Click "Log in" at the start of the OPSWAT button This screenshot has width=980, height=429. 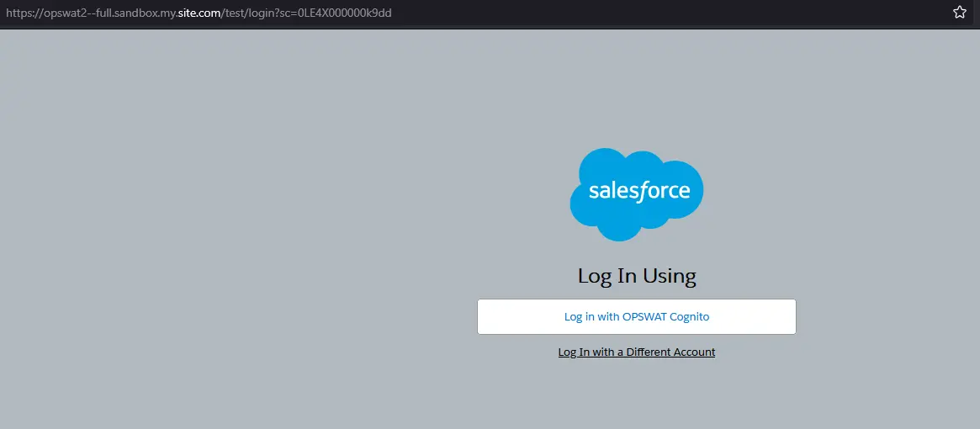click(580, 317)
